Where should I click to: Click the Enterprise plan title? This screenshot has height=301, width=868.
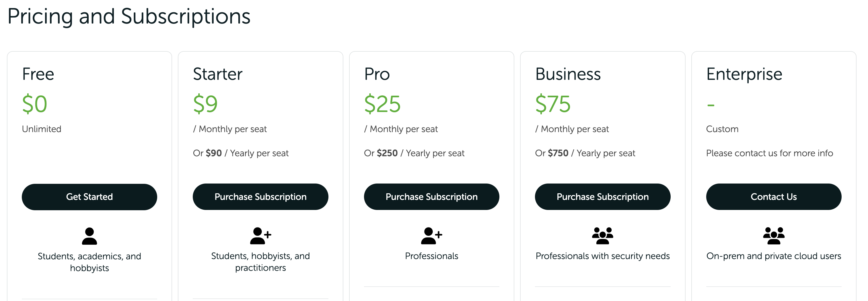click(x=744, y=74)
